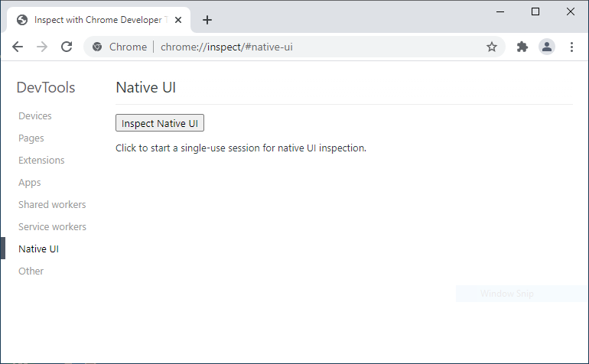Select Apps in the sidebar
The width and height of the screenshot is (589, 364).
click(30, 183)
